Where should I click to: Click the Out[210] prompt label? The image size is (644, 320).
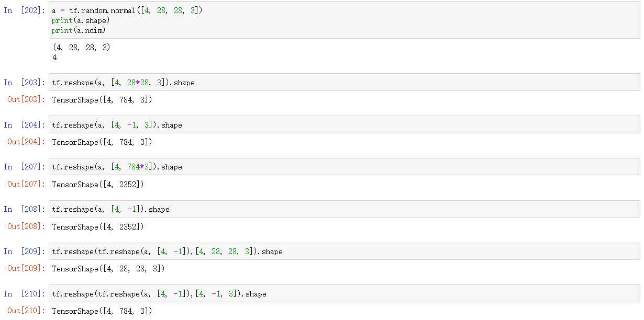click(x=27, y=311)
